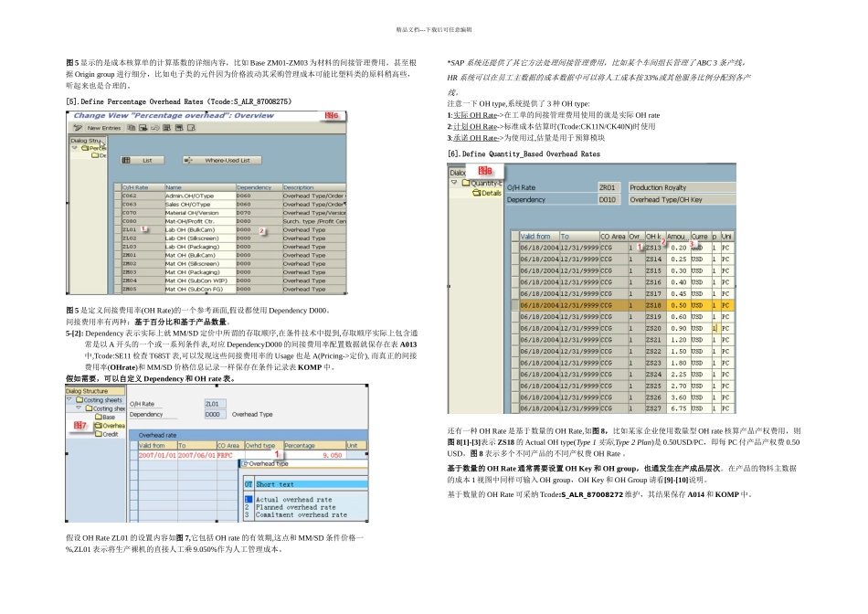
Task: Click the name cell 'Admin.OH/OType'
Action: (200, 196)
